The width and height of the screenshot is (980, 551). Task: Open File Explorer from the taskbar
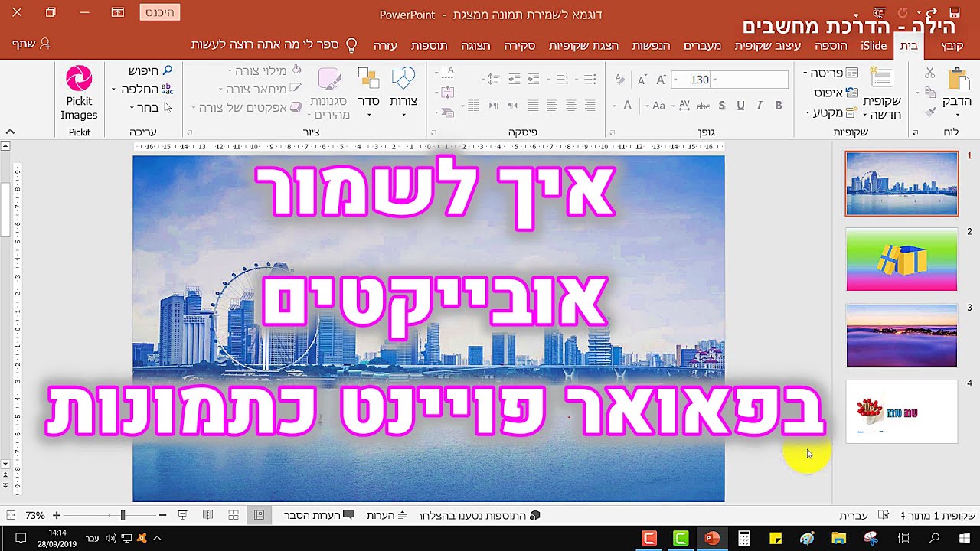click(x=839, y=538)
